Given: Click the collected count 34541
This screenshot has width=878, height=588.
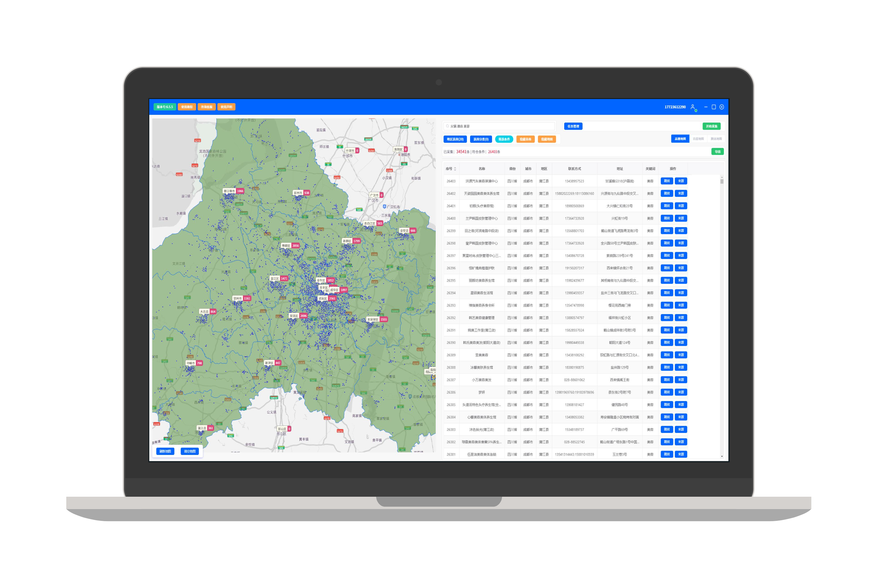Looking at the screenshot, I should coord(461,152).
